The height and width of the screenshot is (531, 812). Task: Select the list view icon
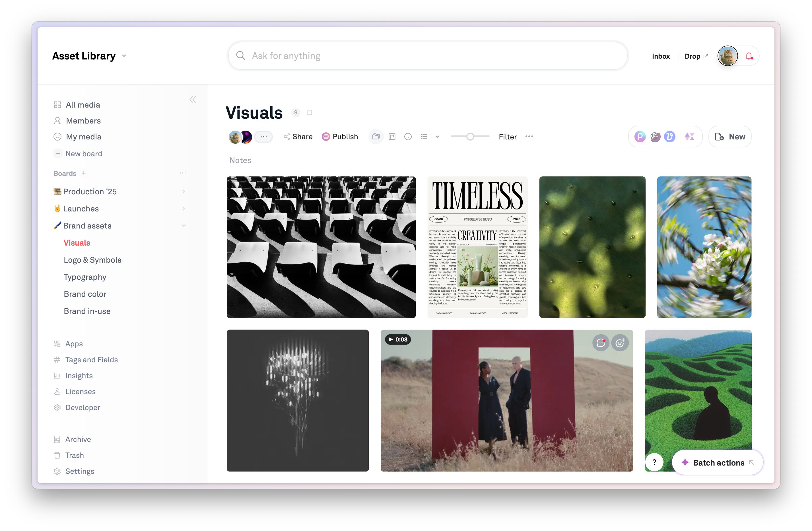(424, 137)
